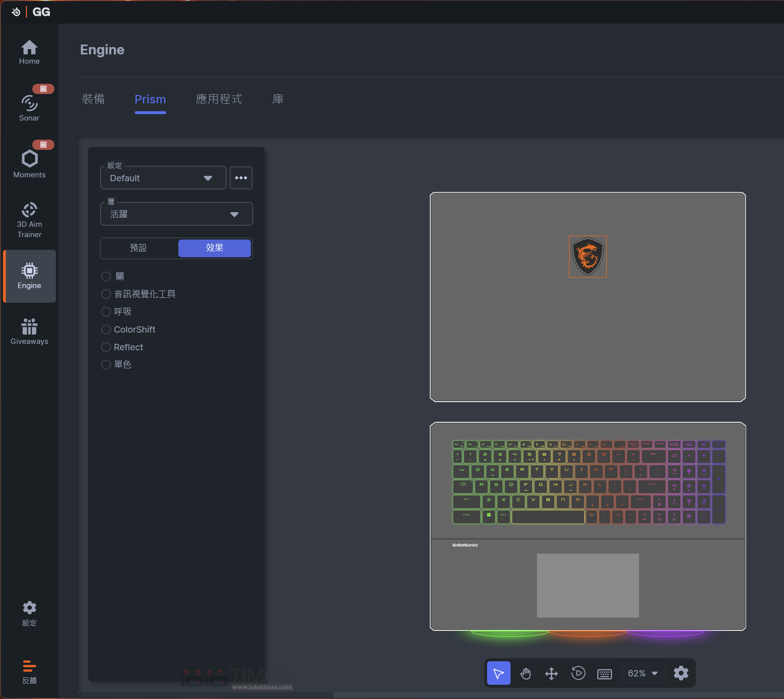Open the 反饋 feedback icon

[x=29, y=672]
